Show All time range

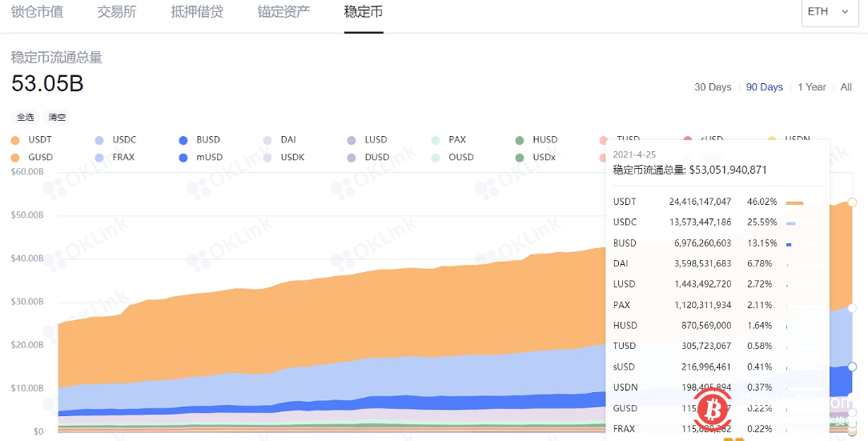[846, 87]
